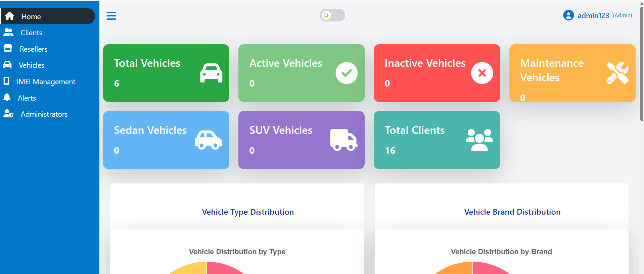The image size is (644, 274).
Task: Click the truck icon on SUV Vehicles card
Action: pos(344,140)
